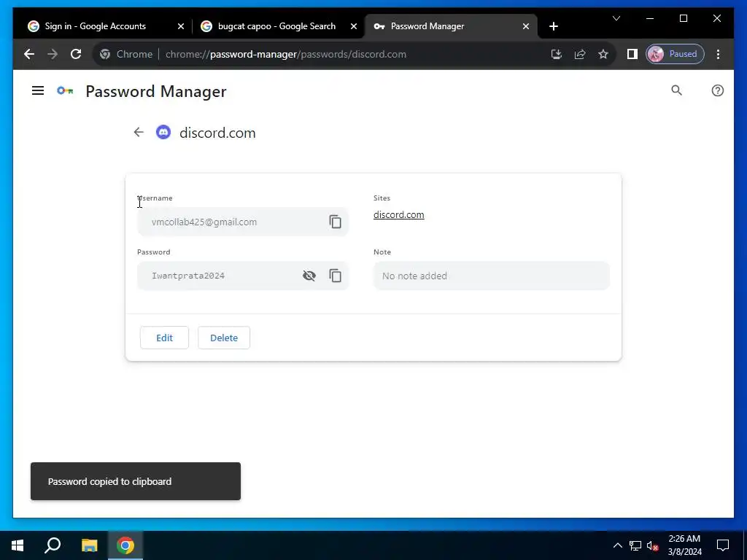The image size is (747, 560).
Task: Copy the password to clipboard
Action: [336, 275]
